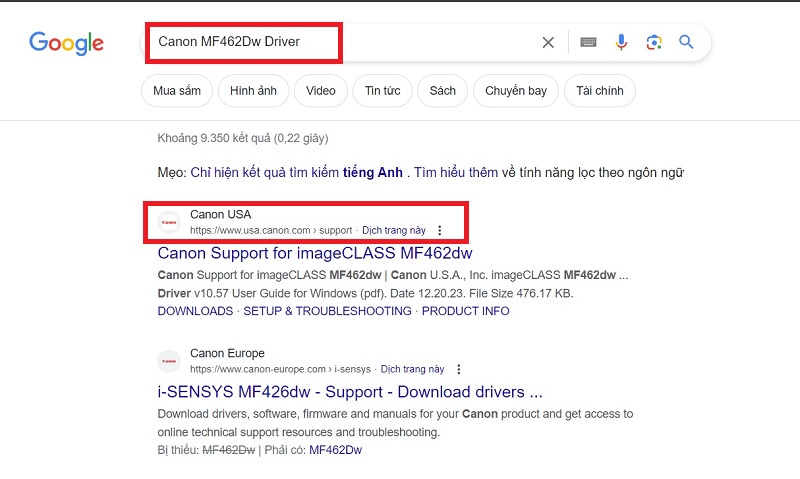This screenshot has height=479, width=800.
Task: Click the Canon Europe site name
Action: tap(227, 353)
